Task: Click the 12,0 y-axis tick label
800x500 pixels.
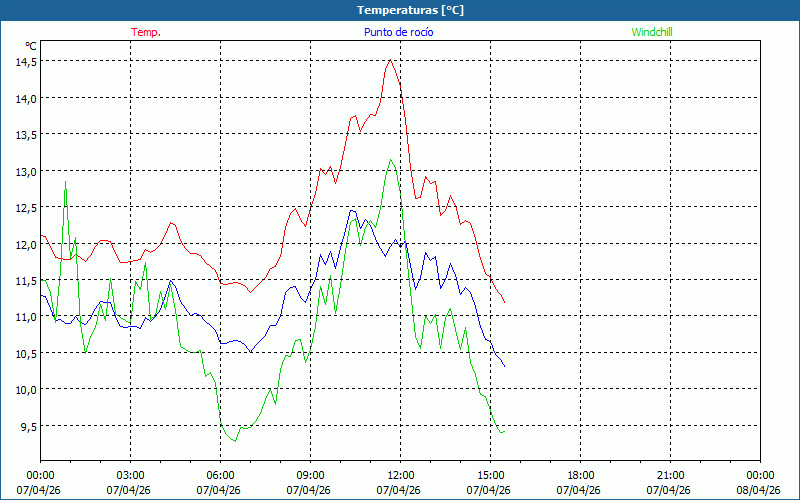Action: pyautogui.click(x=26, y=244)
